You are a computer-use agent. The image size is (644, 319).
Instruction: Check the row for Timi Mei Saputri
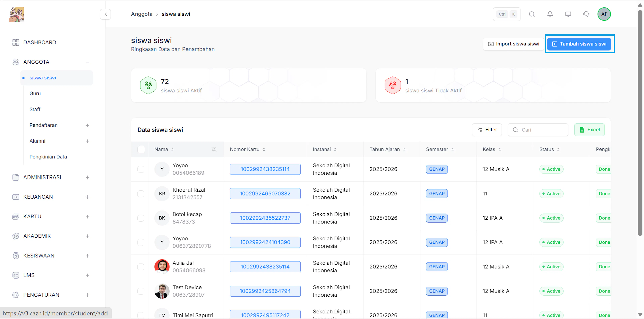[141, 315]
